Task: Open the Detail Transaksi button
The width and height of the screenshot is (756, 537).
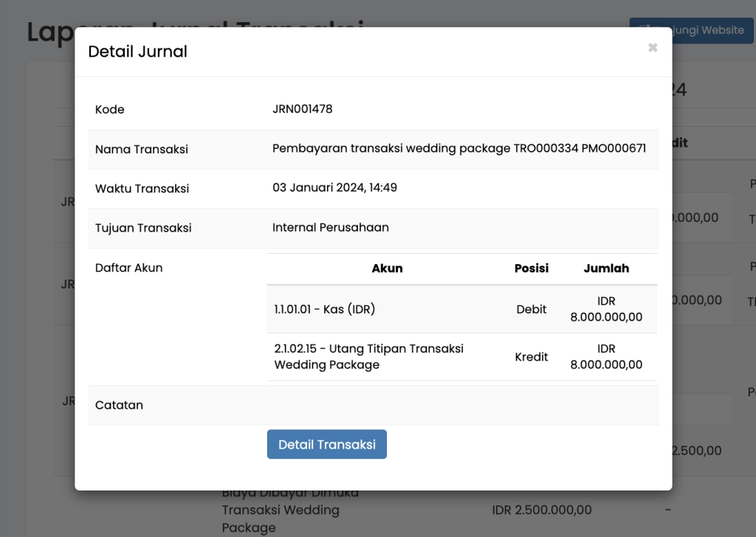Action: pyautogui.click(x=326, y=444)
